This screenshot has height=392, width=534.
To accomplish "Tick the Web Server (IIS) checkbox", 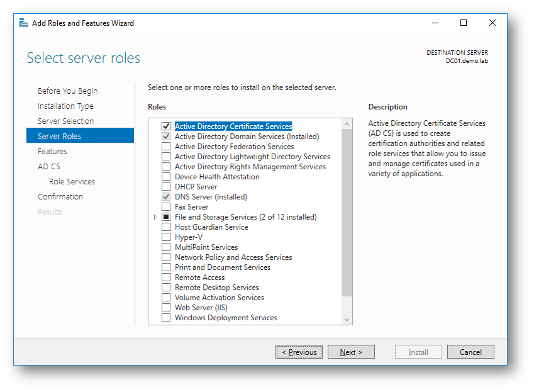I will coord(166,308).
